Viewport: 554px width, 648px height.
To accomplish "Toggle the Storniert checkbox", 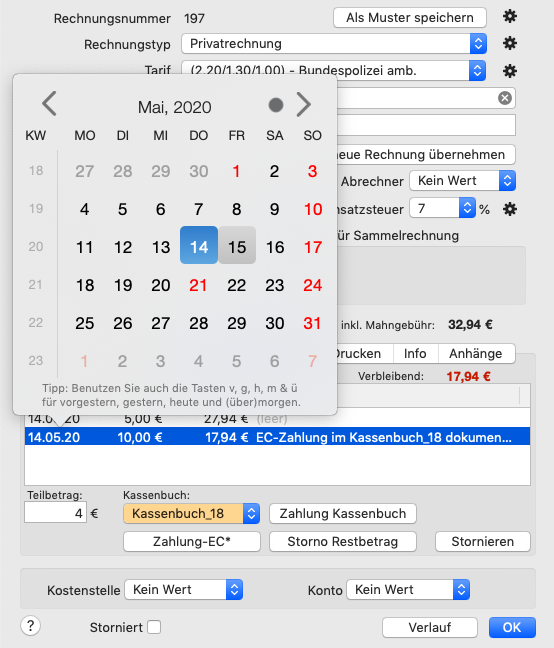I will (x=154, y=627).
